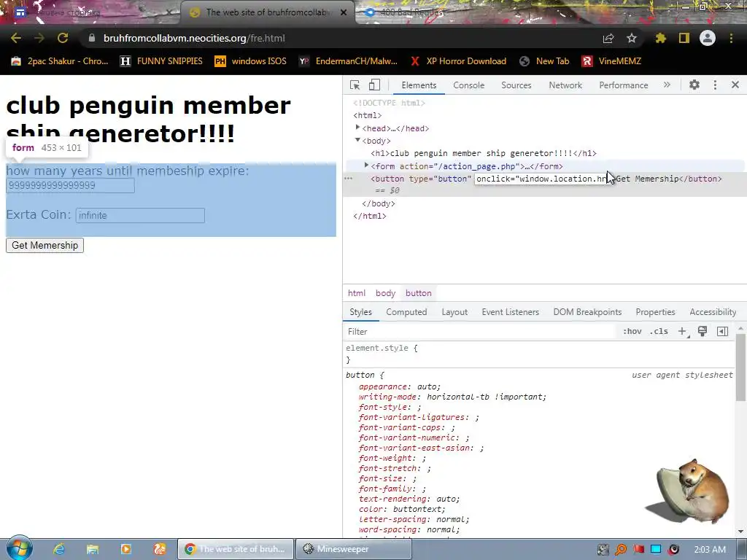Viewport: 747px width, 560px height.
Task: Toggle the :hov element state panel
Action: click(x=632, y=332)
